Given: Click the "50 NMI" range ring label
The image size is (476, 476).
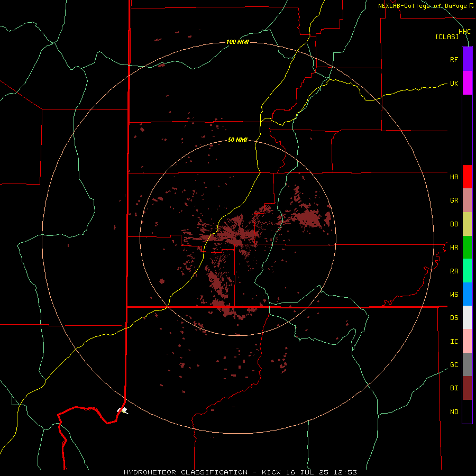Looking at the screenshot, I should pos(237,140).
